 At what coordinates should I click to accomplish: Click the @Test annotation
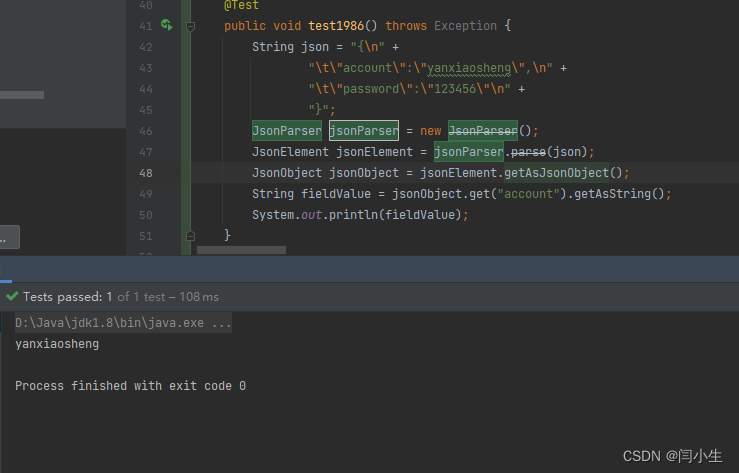tap(241, 5)
